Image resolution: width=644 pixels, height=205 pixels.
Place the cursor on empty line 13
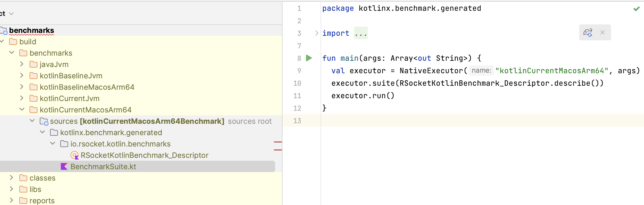click(x=482, y=121)
